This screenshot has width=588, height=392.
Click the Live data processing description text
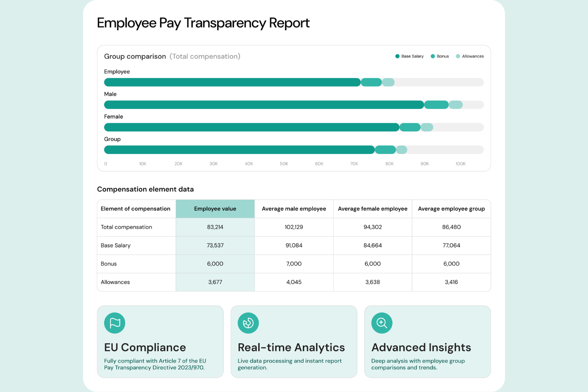[x=290, y=364]
